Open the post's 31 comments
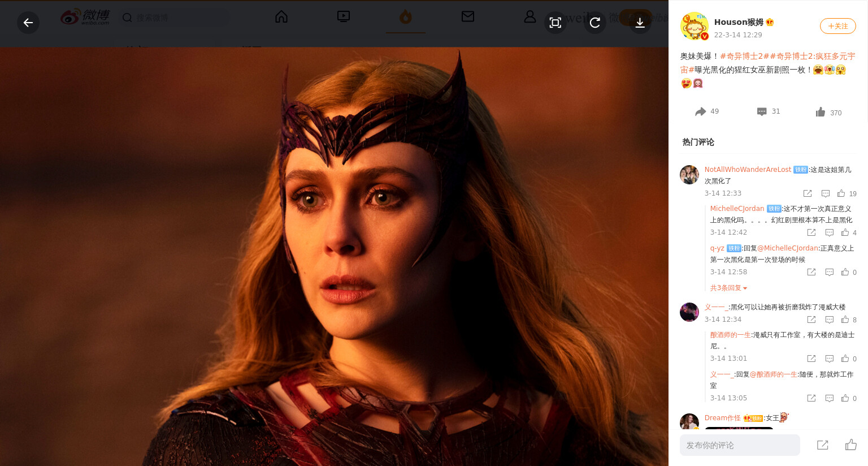 (x=769, y=111)
